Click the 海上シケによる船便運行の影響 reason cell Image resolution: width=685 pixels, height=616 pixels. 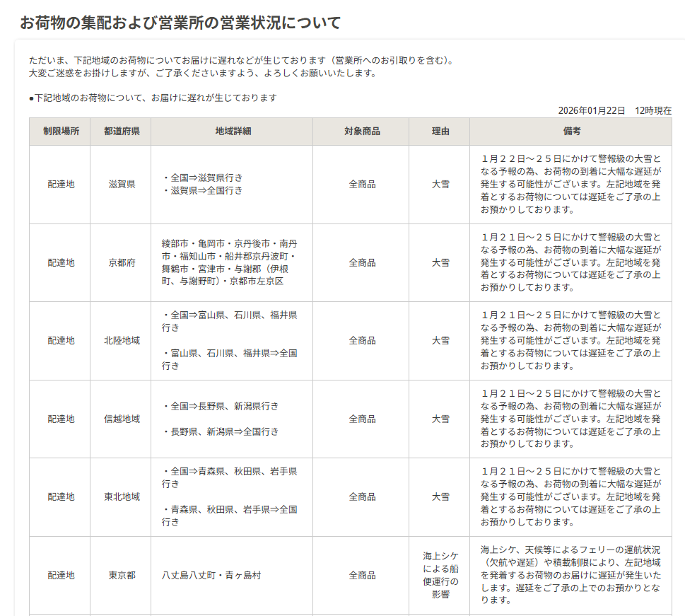440,576
